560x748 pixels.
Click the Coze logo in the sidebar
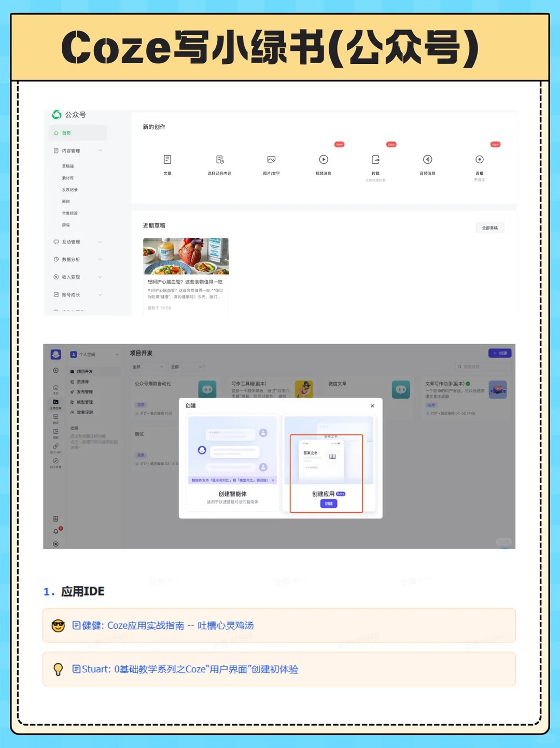[x=56, y=355]
